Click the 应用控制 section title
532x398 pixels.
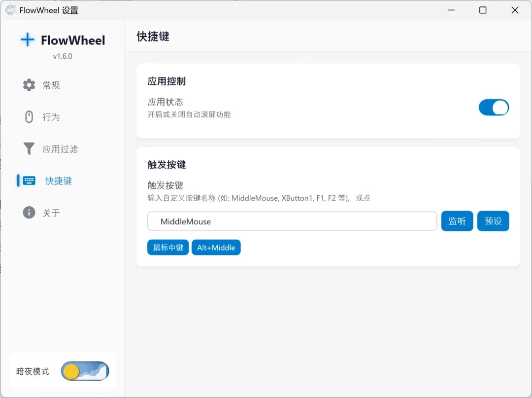click(x=166, y=81)
